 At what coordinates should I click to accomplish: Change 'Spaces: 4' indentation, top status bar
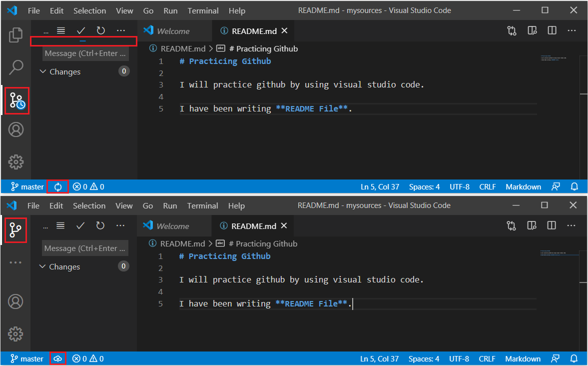pos(425,187)
